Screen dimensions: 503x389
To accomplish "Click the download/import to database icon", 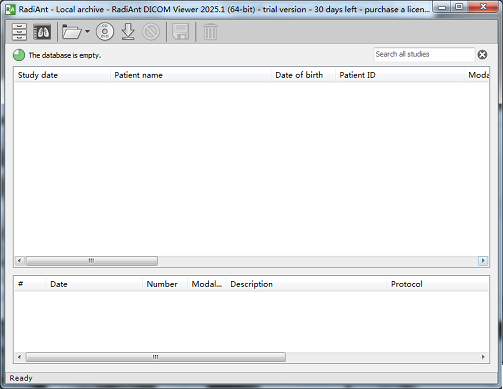I will click(128, 32).
